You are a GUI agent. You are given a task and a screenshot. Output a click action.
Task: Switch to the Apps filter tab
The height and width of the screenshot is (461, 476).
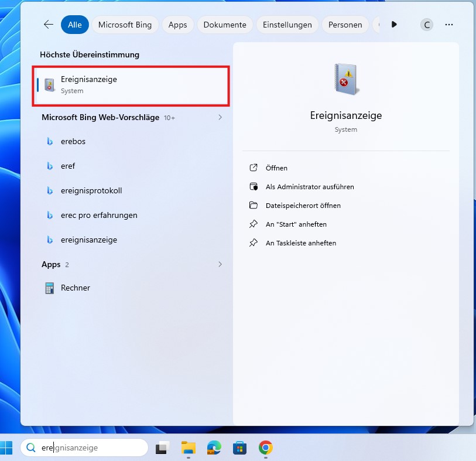point(177,25)
